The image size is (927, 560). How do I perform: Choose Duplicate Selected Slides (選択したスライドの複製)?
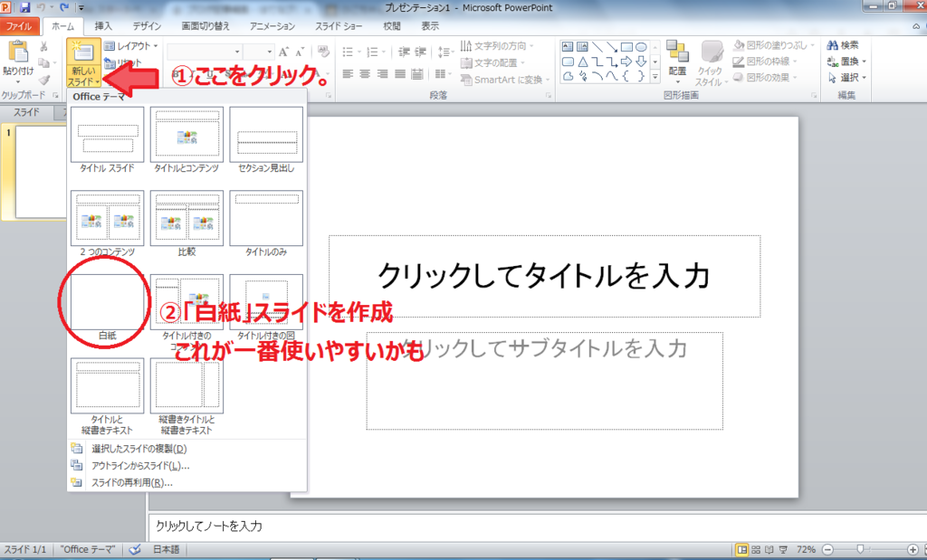coord(186,449)
